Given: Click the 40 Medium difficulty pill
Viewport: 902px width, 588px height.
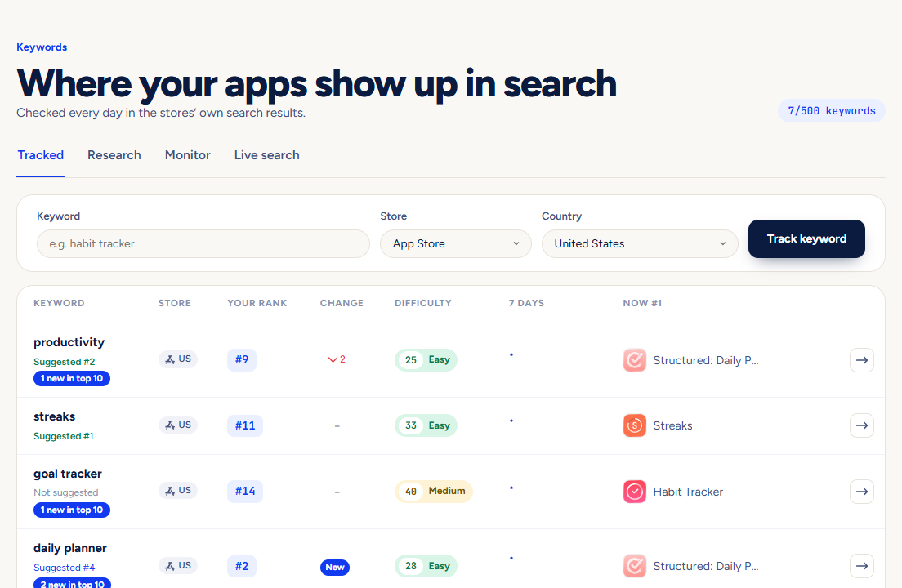Looking at the screenshot, I should pyautogui.click(x=434, y=492).
